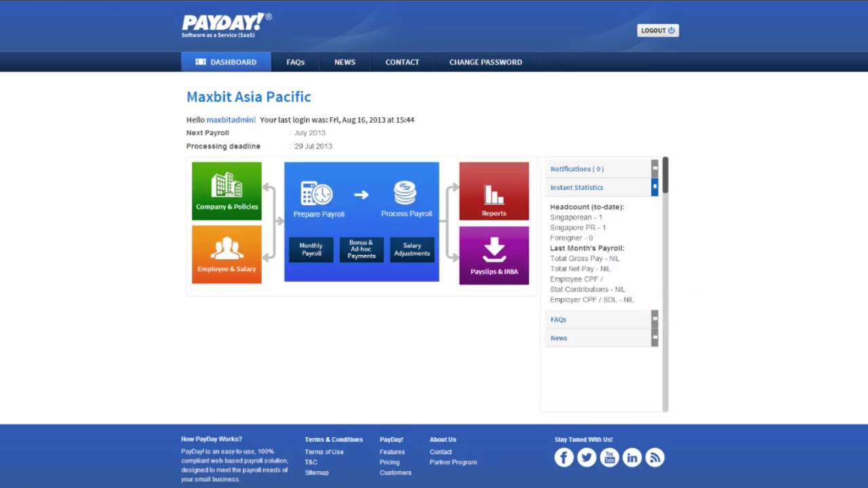Click 'Stat Contributions - NIL' line

click(x=587, y=289)
